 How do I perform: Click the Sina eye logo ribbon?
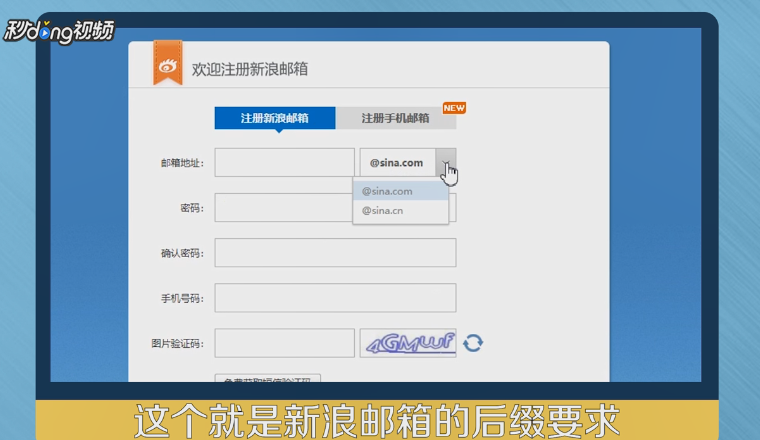click(x=168, y=63)
